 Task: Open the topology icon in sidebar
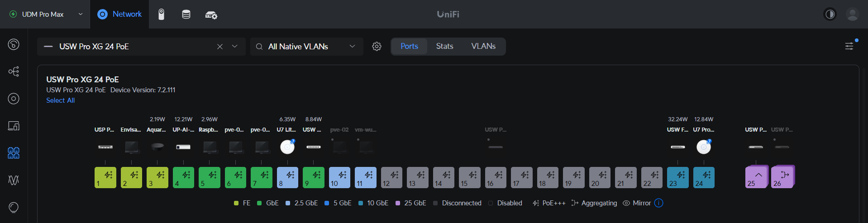coord(14,71)
